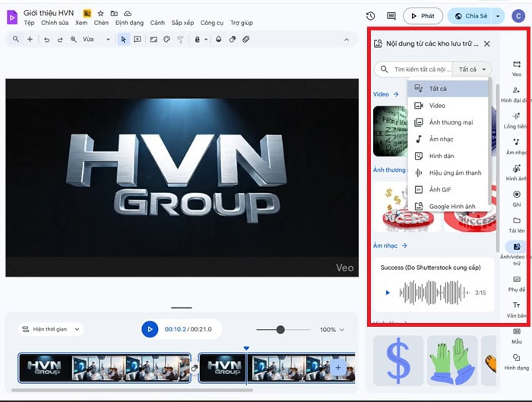Open the Chèn menu
Viewport: 532px width, 402px height.
pos(101,23)
